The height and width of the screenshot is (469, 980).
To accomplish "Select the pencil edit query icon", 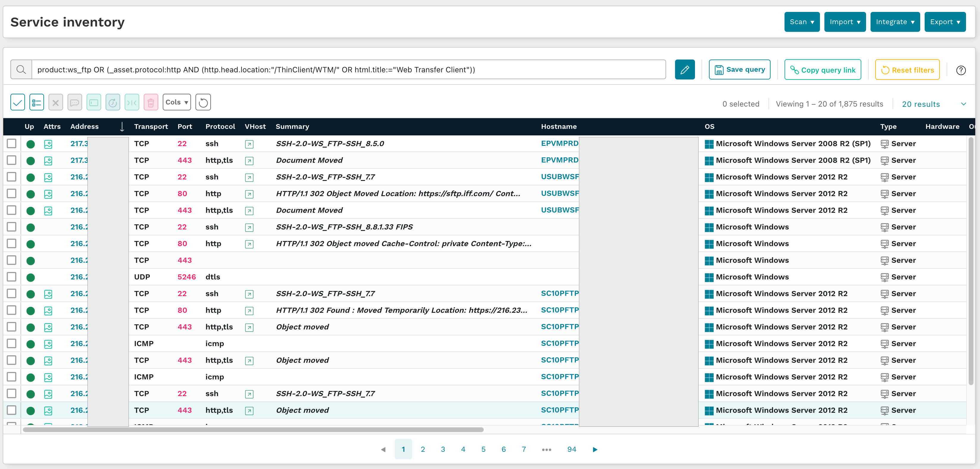I will pos(685,69).
